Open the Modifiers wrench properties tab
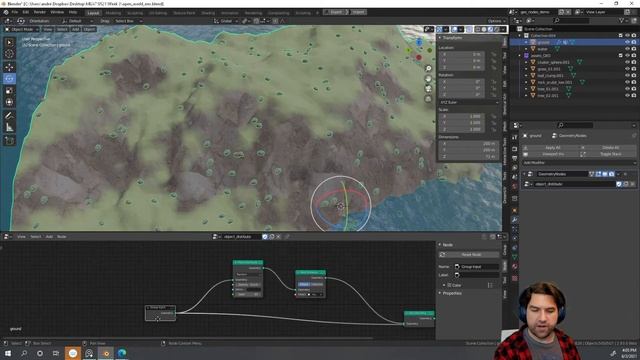This screenshot has height=360, width=640. tap(515, 220)
